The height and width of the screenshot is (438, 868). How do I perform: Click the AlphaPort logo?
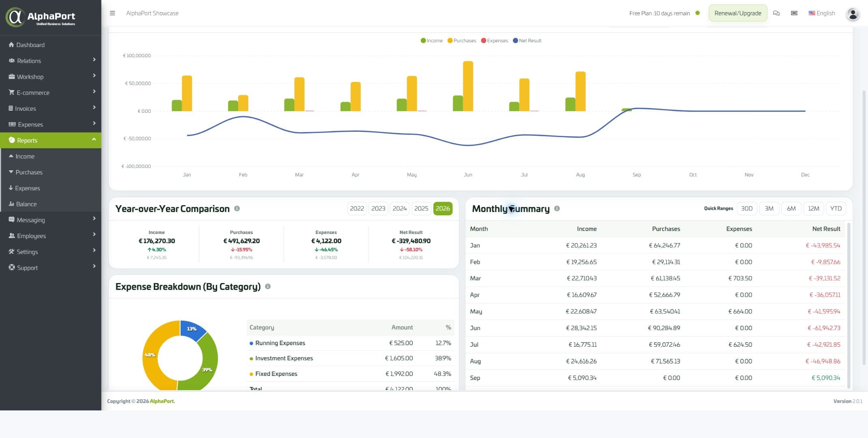pos(41,17)
